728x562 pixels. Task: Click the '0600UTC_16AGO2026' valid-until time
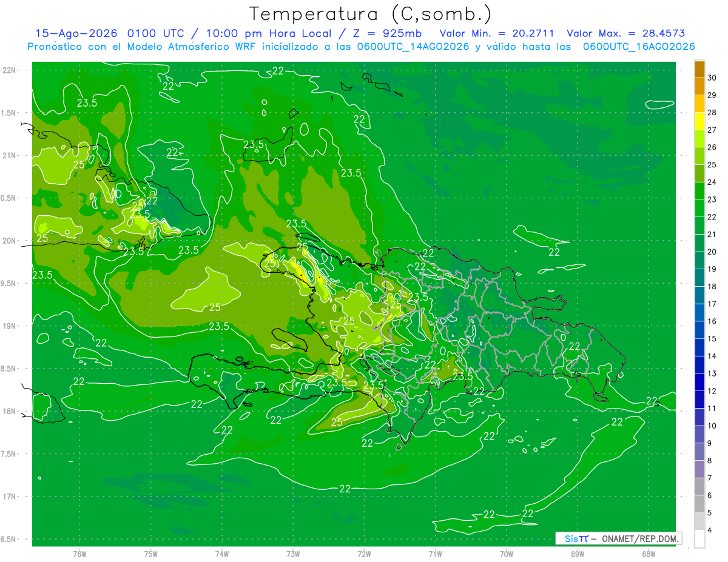pos(639,47)
